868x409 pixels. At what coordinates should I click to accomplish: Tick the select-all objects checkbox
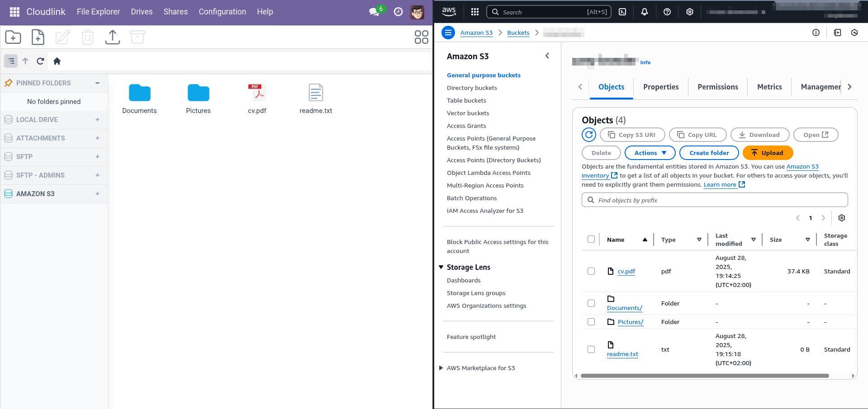591,239
